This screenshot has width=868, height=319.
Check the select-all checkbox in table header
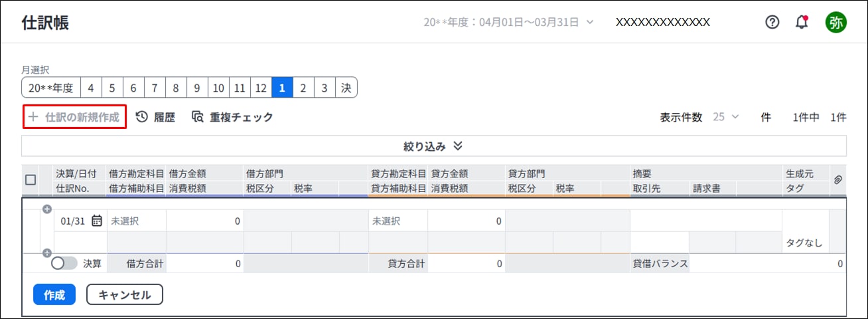(31, 180)
